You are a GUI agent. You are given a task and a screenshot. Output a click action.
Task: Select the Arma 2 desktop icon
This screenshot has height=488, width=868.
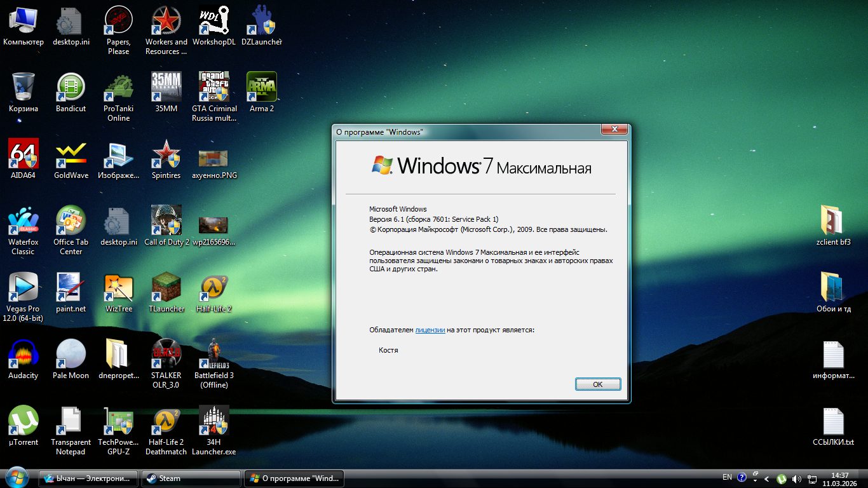(x=262, y=88)
